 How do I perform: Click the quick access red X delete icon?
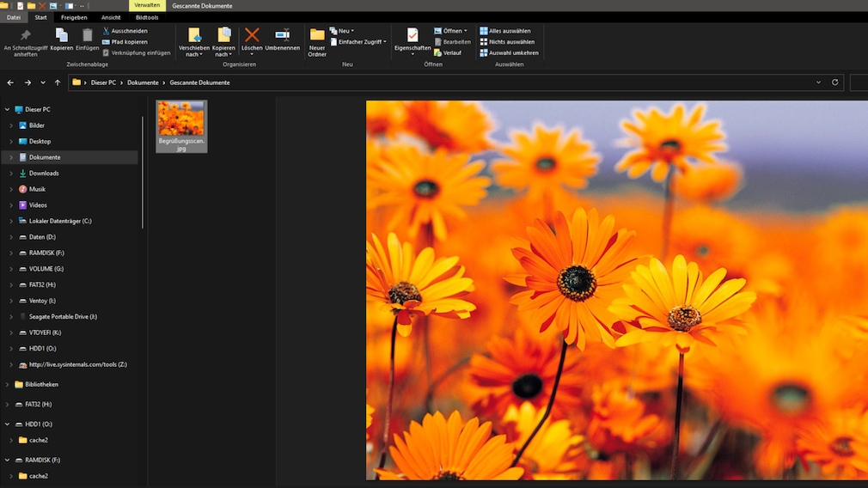[x=41, y=5]
